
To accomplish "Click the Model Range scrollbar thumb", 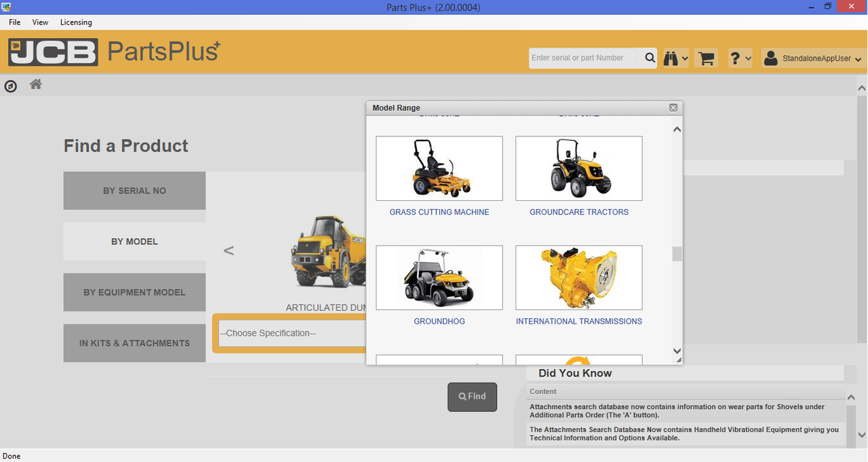I will pos(677,254).
